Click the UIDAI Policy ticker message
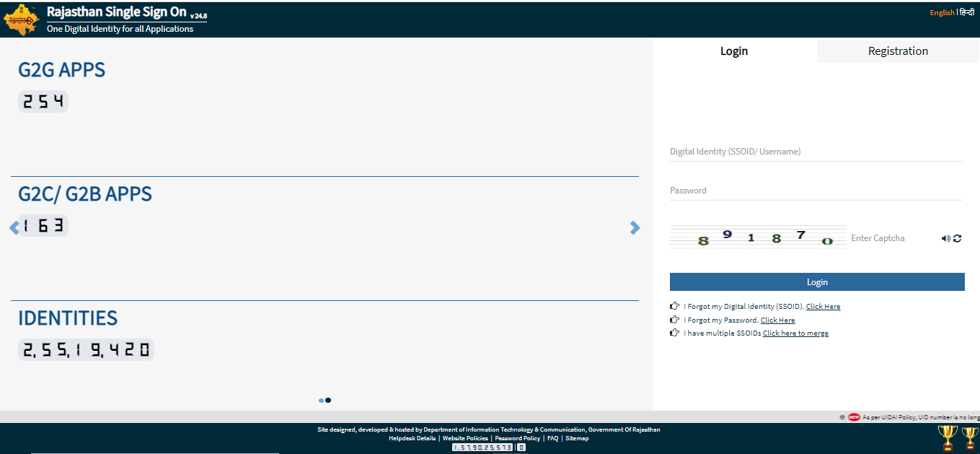Screen dimensions: 980x454 click(x=921, y=417)
